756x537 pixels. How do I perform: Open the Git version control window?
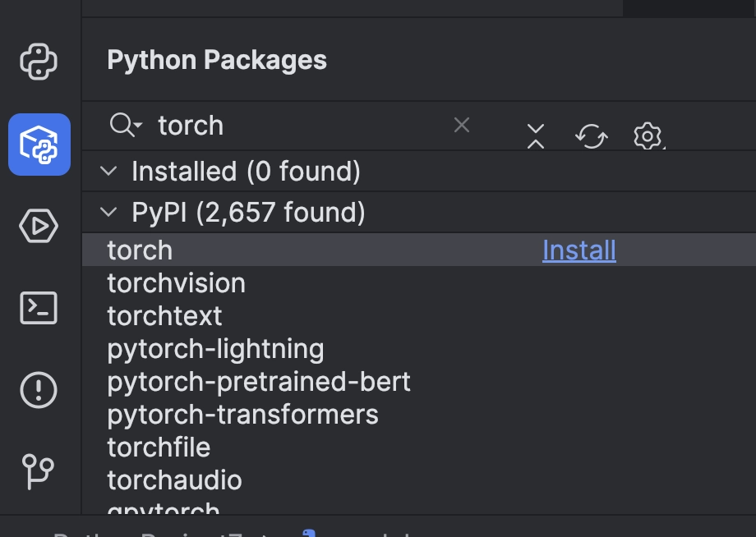(x=39, y=471)
